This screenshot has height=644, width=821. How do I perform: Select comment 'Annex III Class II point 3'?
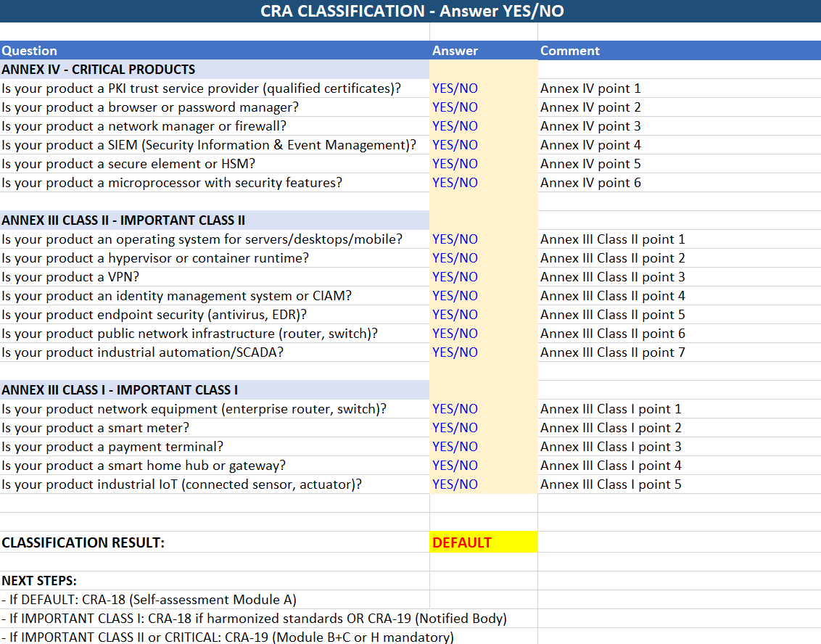point(613,277)
